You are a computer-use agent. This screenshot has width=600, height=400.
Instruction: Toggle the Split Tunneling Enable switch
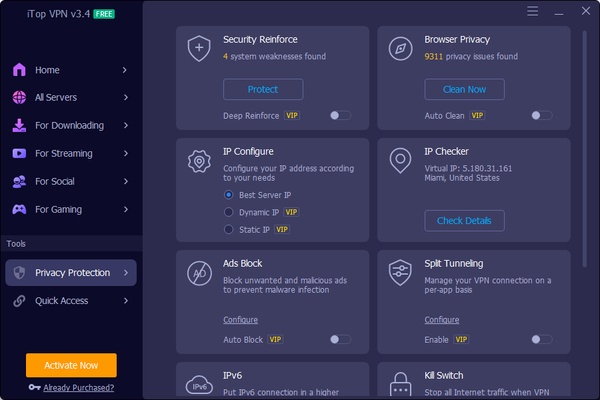542,340
